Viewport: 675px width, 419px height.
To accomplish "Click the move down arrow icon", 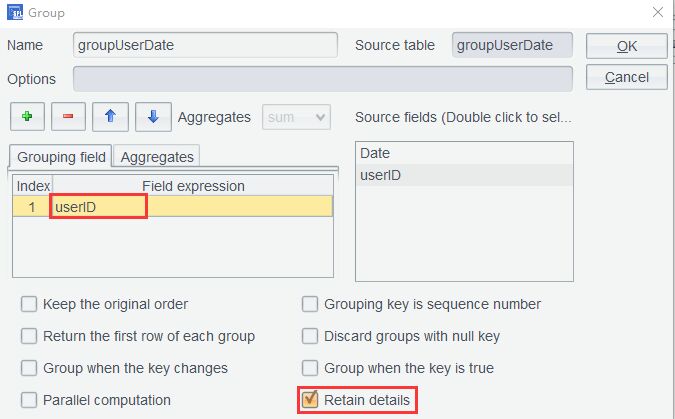I will (152, 116).
